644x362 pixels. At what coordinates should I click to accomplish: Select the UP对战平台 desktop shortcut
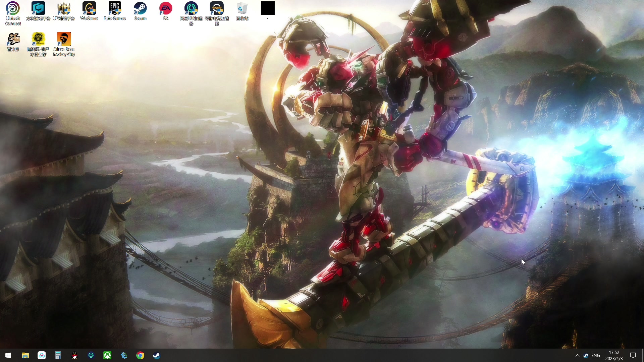tap(64, 11)
